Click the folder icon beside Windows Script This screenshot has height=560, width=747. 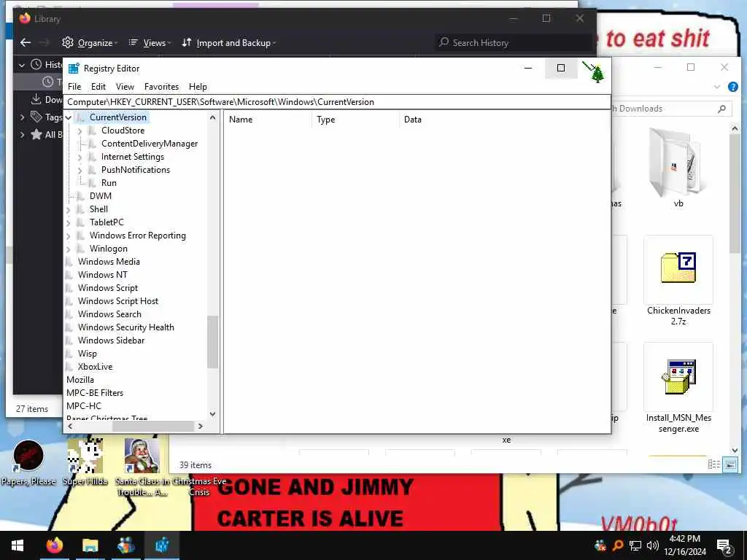(69, 288)
